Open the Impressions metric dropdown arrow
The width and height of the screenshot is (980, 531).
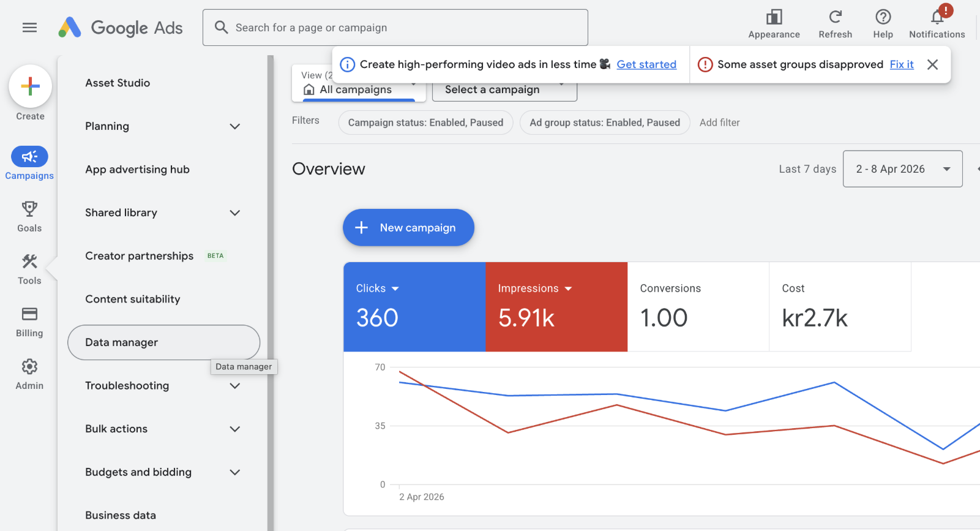click(x=568, y=288)
